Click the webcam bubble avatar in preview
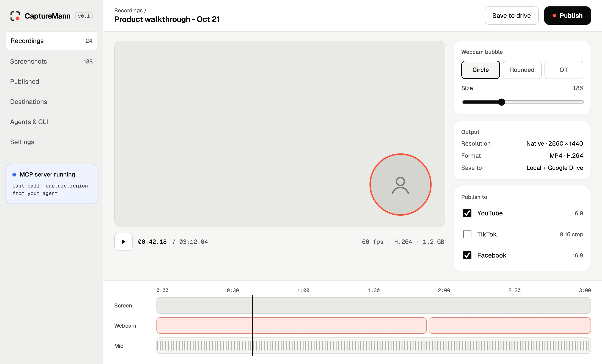The height and width of the screenshot is (364, 602). [400, 185]
